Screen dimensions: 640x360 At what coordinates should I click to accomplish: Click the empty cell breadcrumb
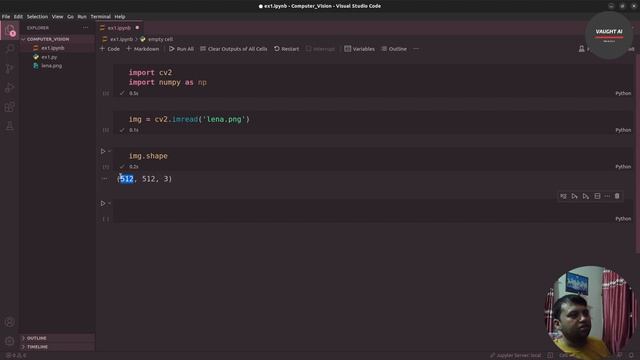point(160,40)
